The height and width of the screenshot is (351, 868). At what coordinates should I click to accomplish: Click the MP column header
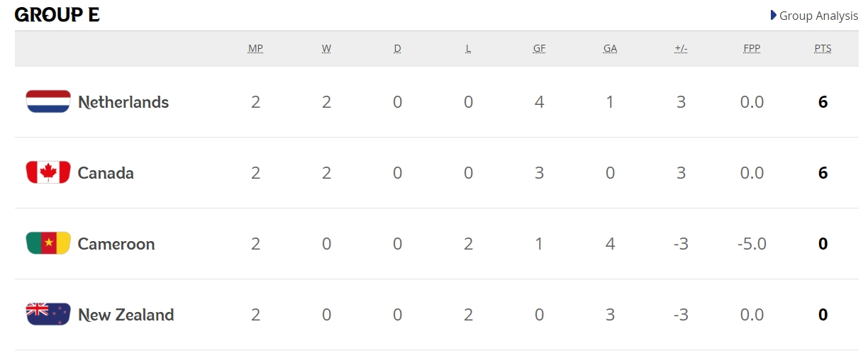(255, 49)
